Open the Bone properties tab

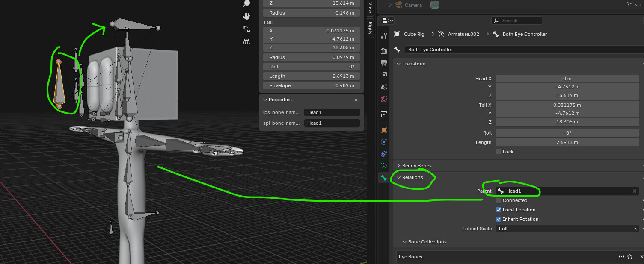384,178
